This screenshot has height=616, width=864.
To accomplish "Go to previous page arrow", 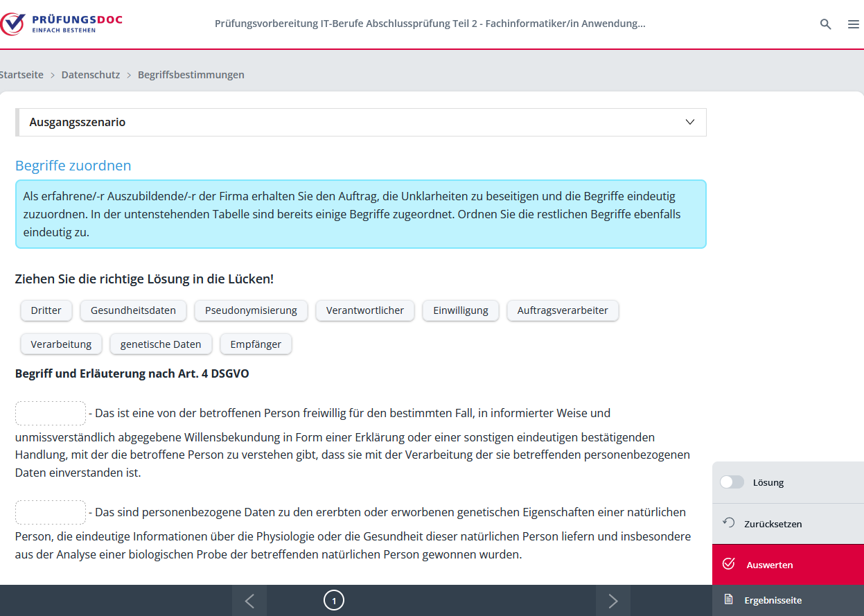I will tap(249, 601).
